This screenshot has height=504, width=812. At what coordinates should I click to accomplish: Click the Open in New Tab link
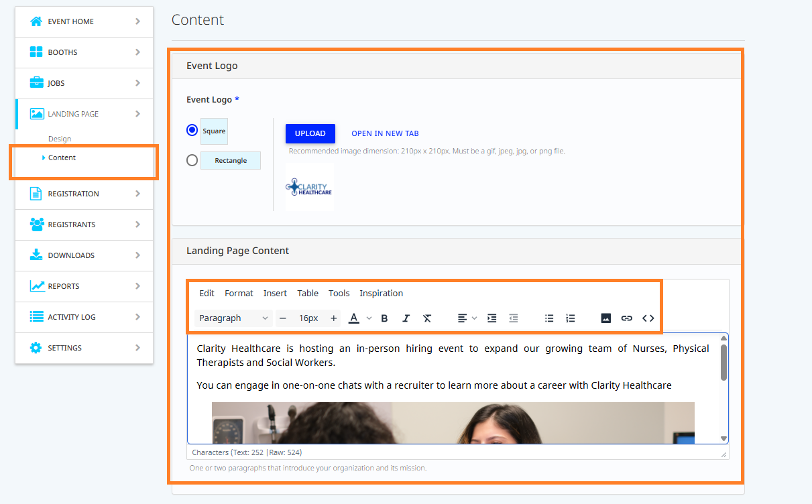click(x=385, y=133)
